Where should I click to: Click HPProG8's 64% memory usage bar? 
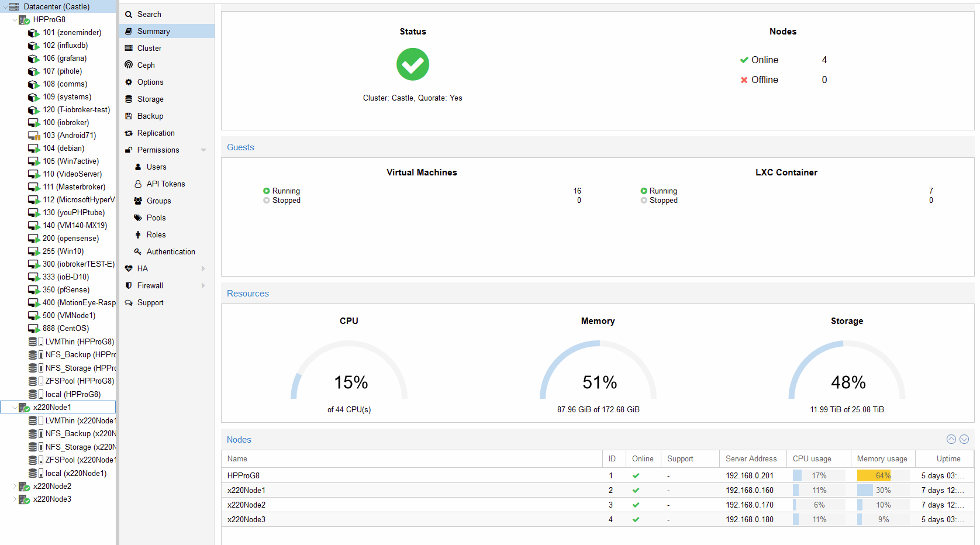(874, 475)
